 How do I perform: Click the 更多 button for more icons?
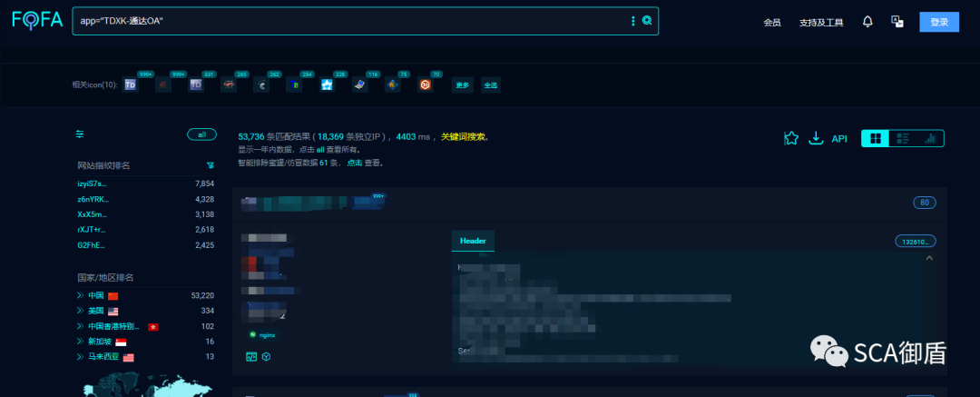[x=462, y=85]
